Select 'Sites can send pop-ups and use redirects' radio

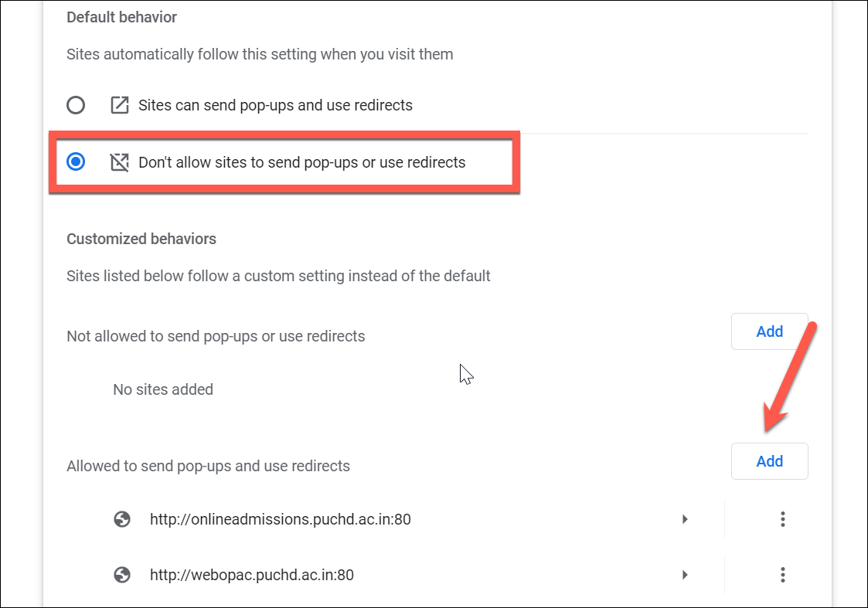coord(76,105)
